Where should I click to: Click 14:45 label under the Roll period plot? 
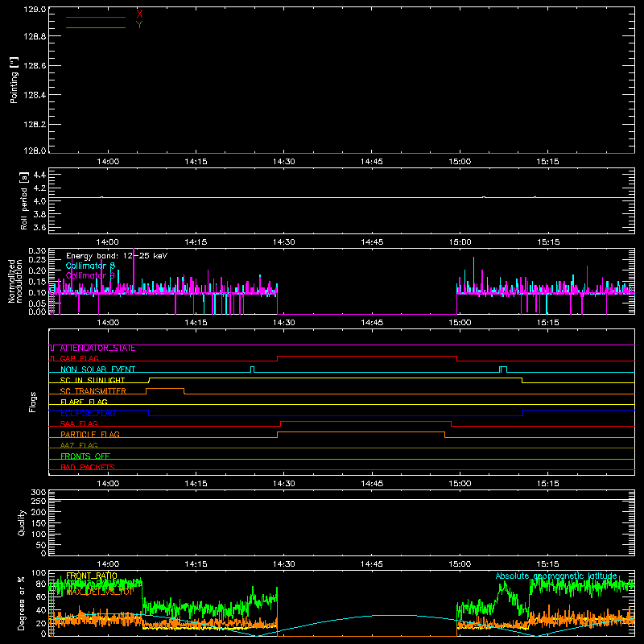click(x=372, y=242)
